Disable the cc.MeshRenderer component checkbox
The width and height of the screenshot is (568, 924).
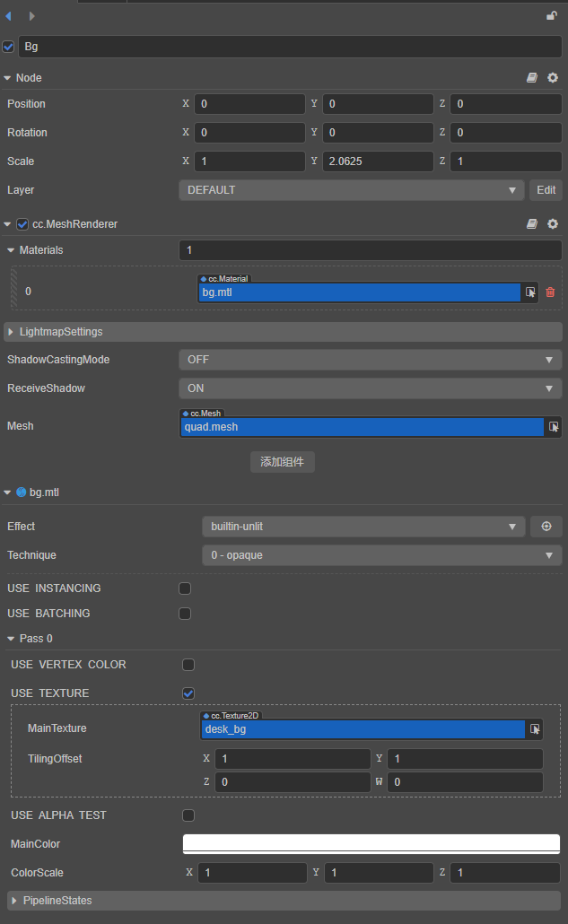point(22,224)
